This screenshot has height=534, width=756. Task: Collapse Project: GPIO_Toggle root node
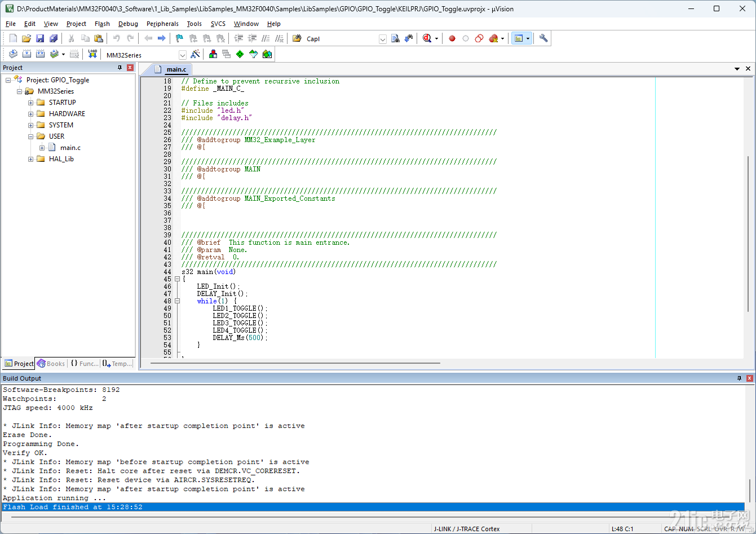pos(8,80)
